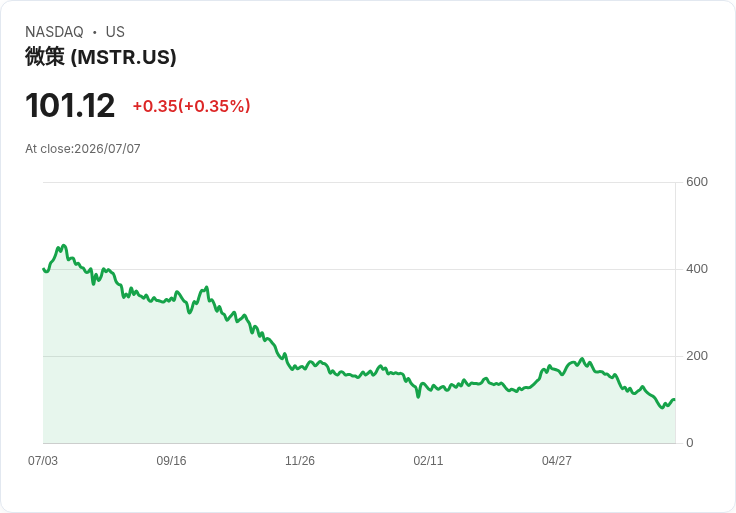
Task: Click the 400 y-axis value label
Action: pos(697,269)
